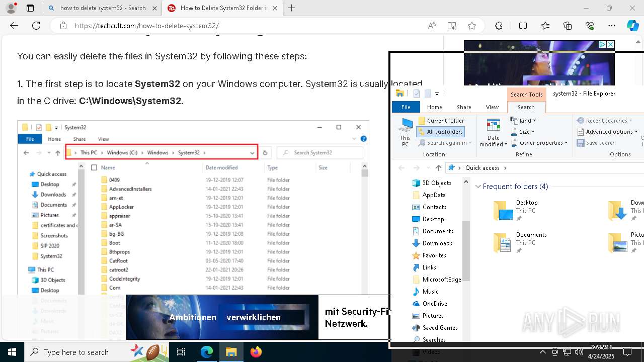Open Task View from taskbar
644x362 pixels.
[182, 352]
